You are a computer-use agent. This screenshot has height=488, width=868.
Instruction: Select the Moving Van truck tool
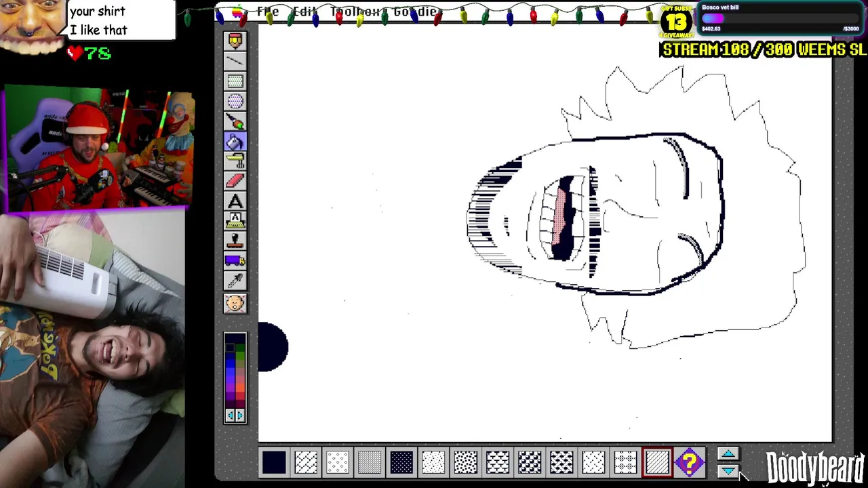[x=235, y=261]
